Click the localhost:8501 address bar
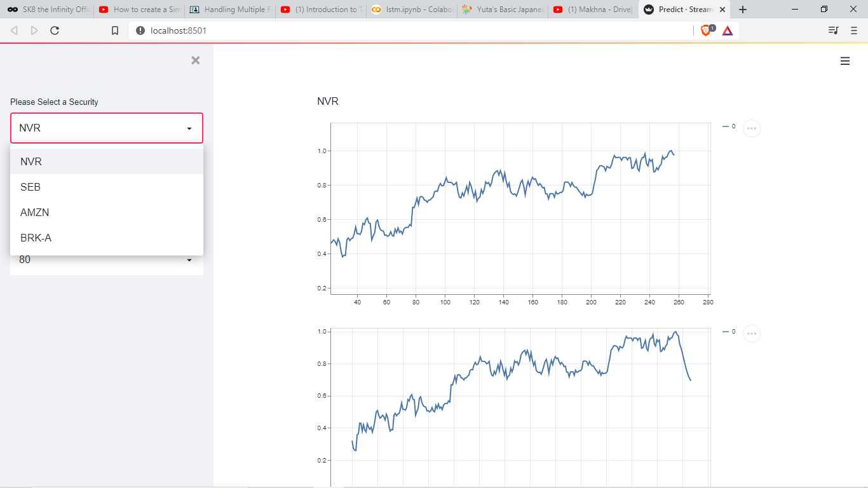This screenshot has width=868, height=488. (413, 30)
